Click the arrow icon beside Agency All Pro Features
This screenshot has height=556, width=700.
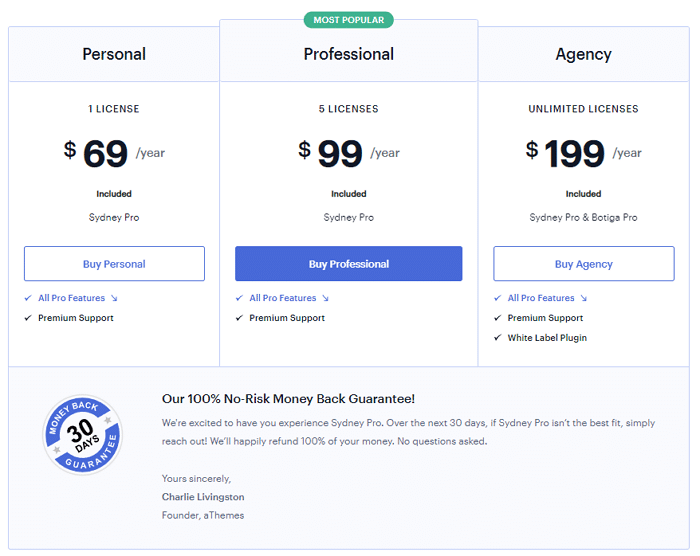[x=584, y=298]
